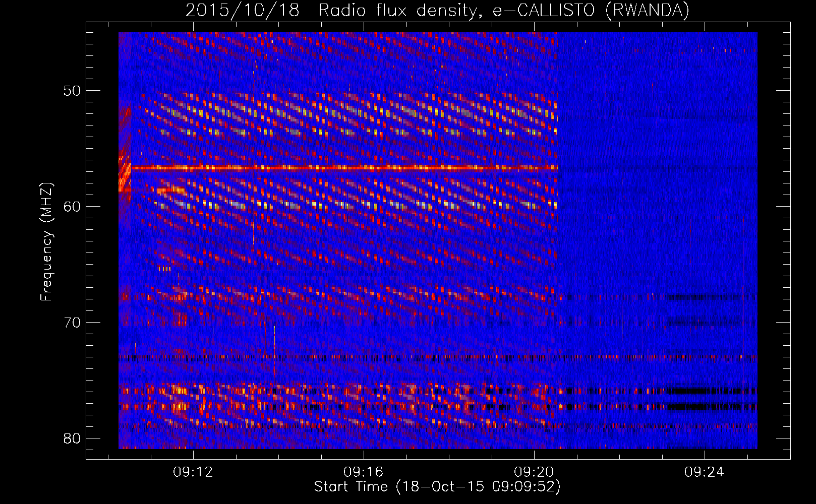Click the 09:12 time tick label
Viewport: 816px width, 504px height.
click(x=193, y=472)
